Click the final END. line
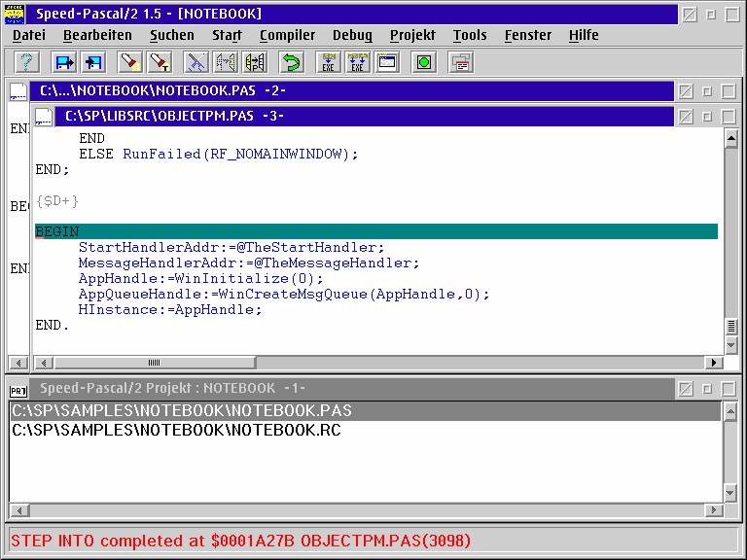 coord(52,326)
